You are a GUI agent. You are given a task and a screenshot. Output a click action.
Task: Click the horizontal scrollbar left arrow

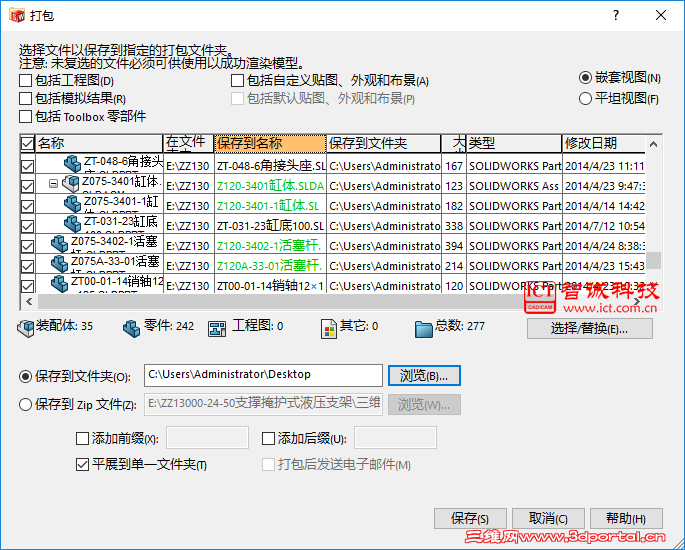point(29,301)
